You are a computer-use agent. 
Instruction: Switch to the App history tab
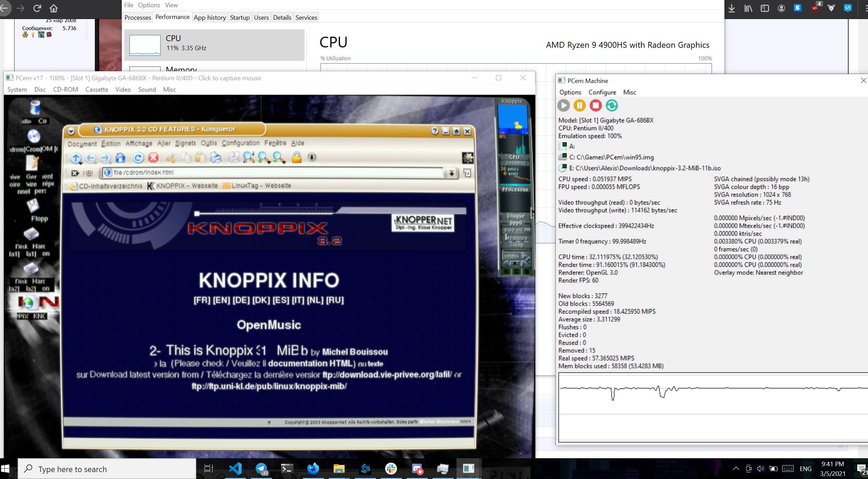(209, 17)
